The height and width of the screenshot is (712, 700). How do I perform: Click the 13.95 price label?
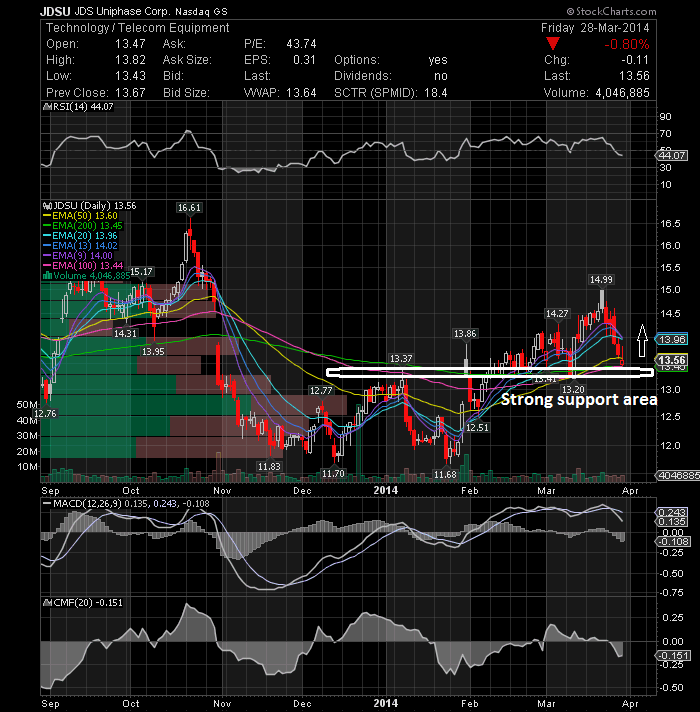[153, 351]
